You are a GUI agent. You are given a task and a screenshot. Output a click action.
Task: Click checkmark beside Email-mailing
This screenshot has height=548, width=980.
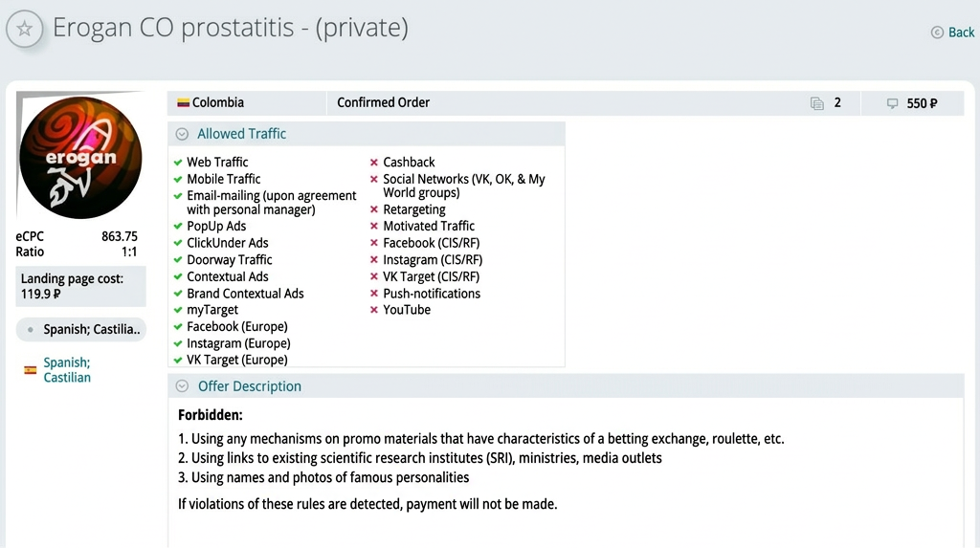pyautogui.click(x=178, y=196)
